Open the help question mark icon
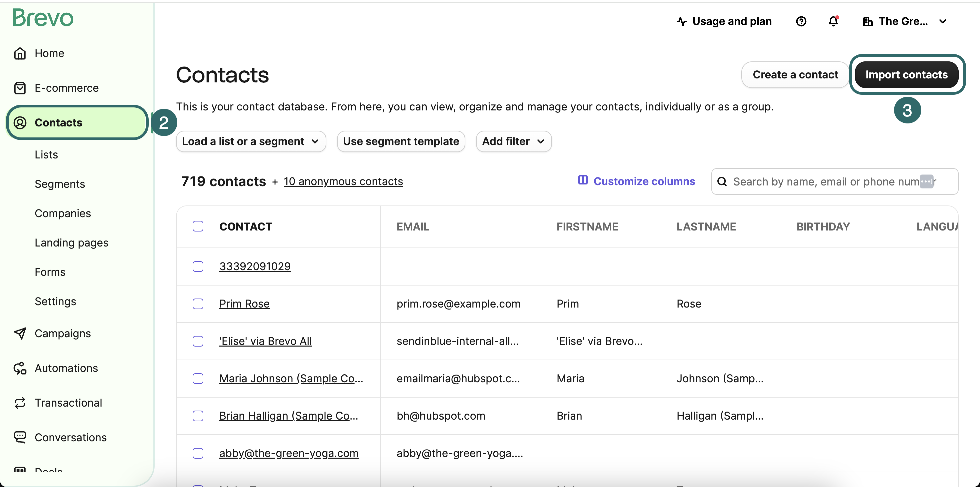The width and height of the screenshot is (980, 487). pos(801,21)
